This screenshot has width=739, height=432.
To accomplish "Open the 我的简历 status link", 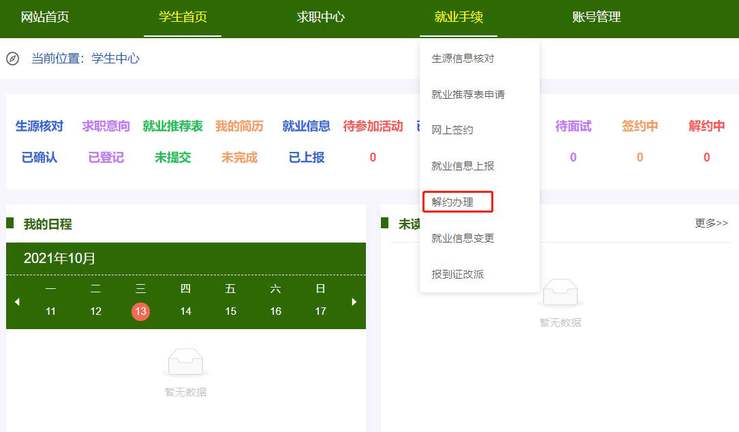I will click(239, 126).
